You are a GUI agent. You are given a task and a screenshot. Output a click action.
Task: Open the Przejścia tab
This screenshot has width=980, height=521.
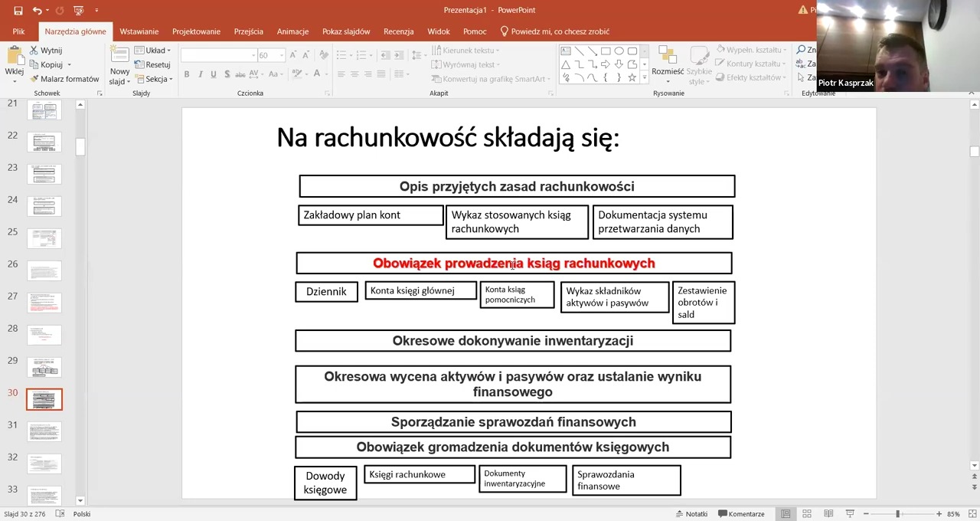[x=249, y=31]
